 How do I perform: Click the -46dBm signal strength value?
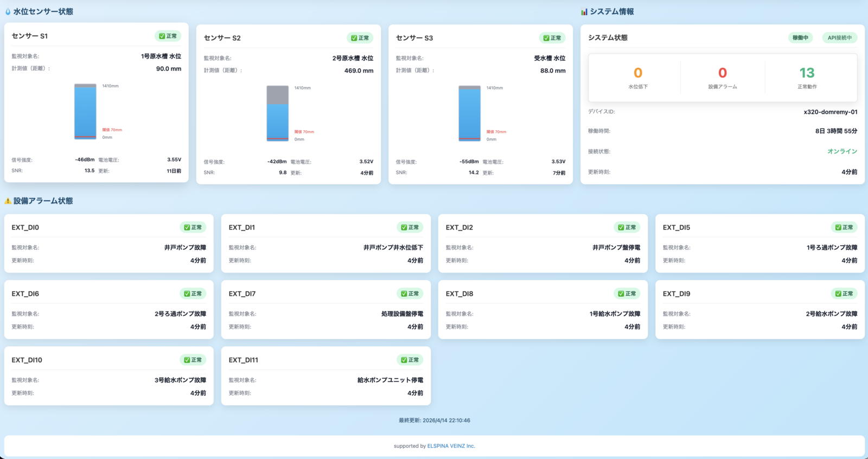[85, 160]
